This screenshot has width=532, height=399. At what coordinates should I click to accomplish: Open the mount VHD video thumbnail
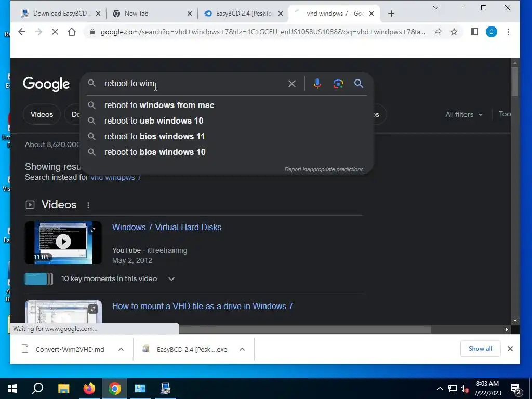63,312
